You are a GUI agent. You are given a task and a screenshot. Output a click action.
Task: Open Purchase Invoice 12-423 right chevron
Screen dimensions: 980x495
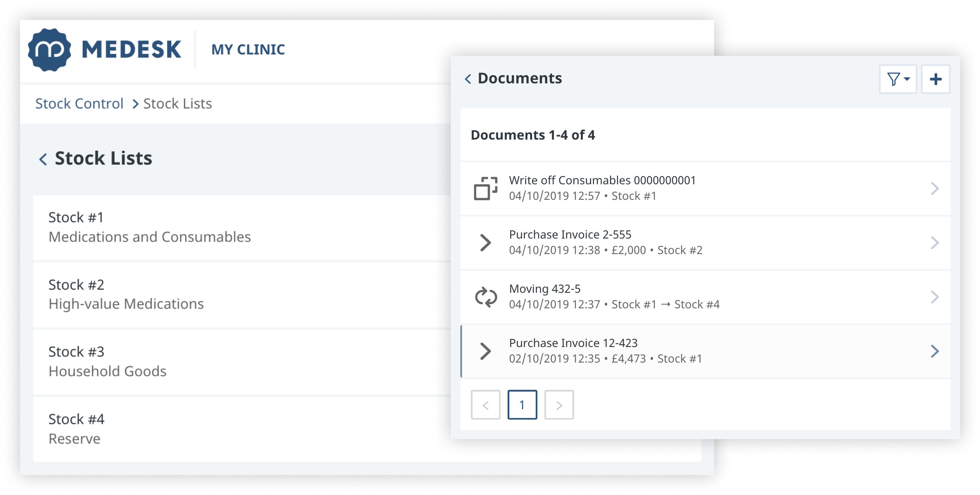click(x=934, y=351)
